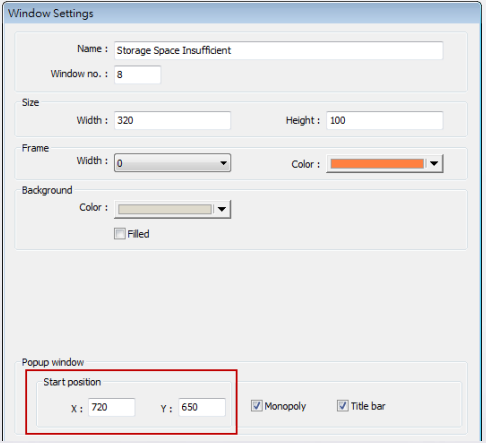Click the Name : label
The image size is (486, 443).
point(93,49)
